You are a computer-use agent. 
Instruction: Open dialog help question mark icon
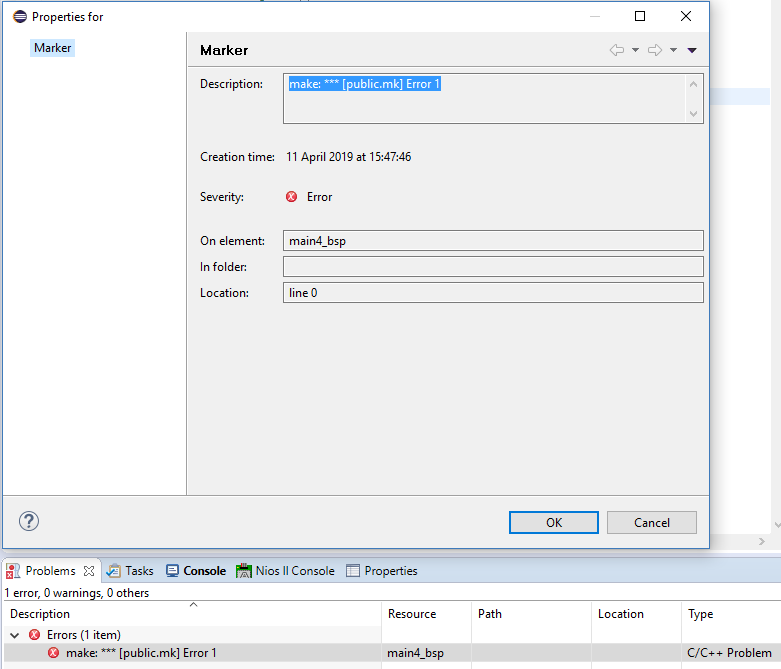click(29, 522)
